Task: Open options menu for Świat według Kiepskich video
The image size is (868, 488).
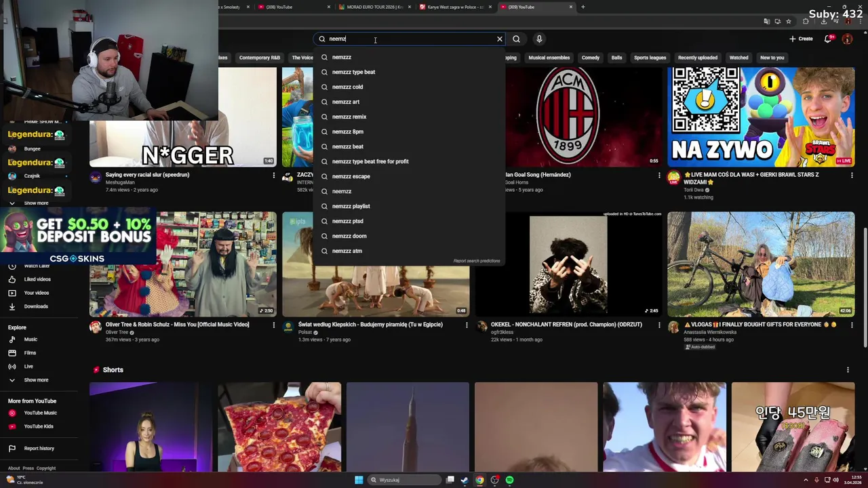Action: [467, 325]
